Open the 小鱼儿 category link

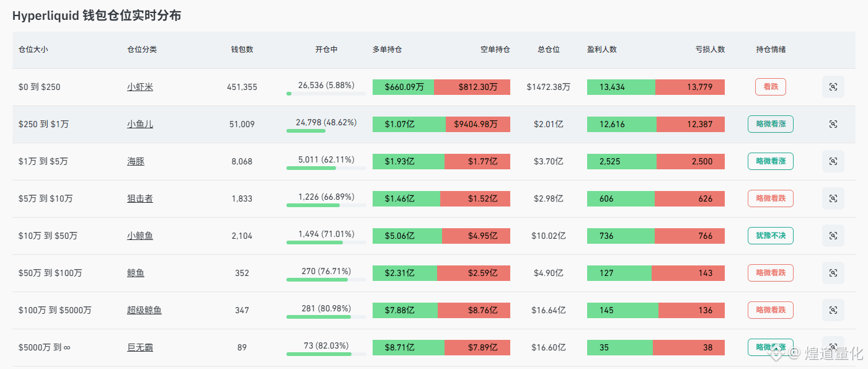[140, 124]
